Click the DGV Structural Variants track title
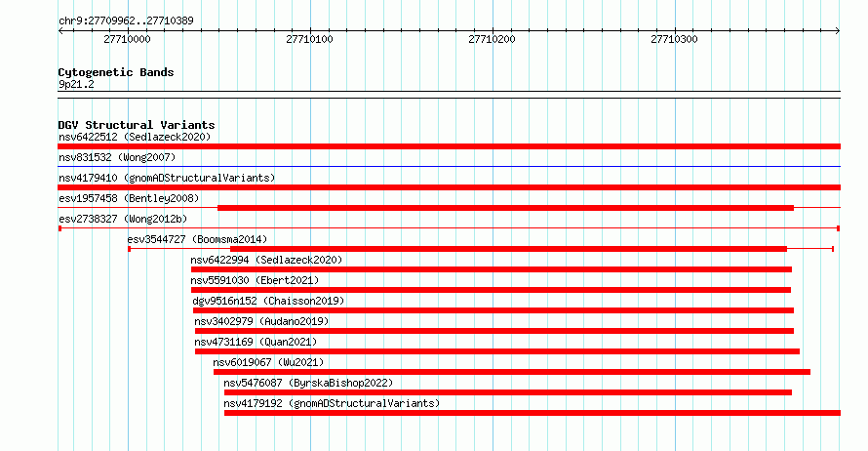Image resolution: width=868 pixels, height=451 pixels. click(x=137, y=125)
